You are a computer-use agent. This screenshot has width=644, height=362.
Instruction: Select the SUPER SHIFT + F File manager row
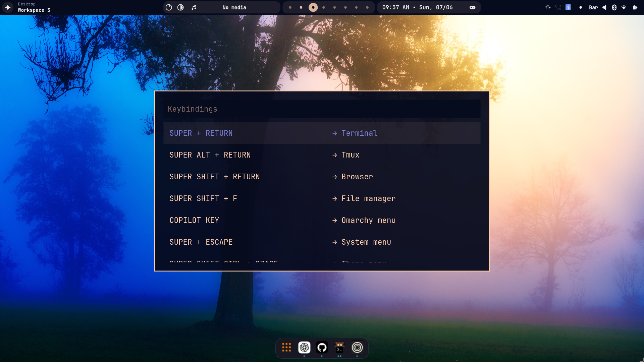[322, 198]
